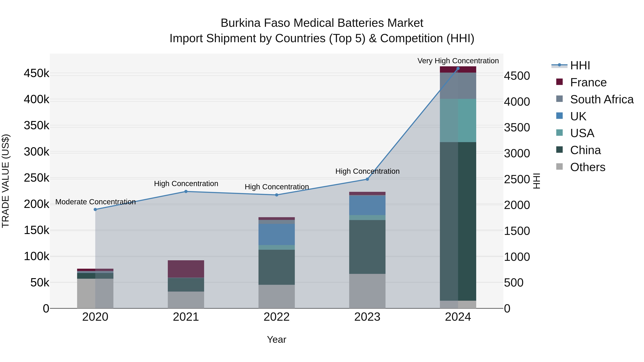The width and height of the screenshot is (644, 362).
Task: Toggle the France legend label
Action: point(588,82)
